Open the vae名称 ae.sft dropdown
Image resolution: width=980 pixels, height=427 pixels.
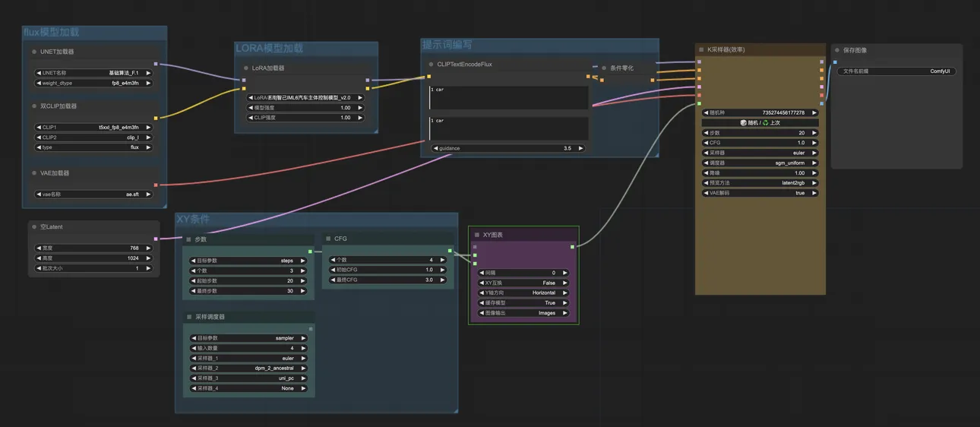94,195
